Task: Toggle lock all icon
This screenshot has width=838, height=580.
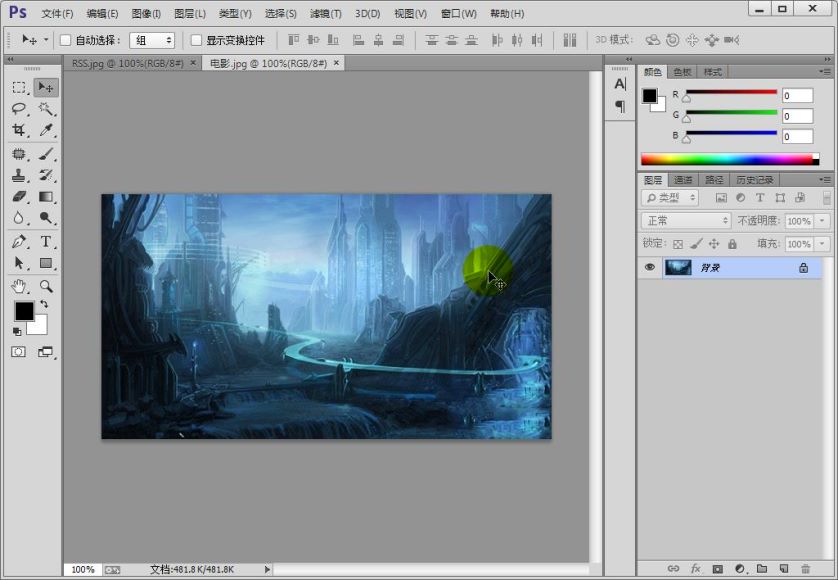Action: click(x=733, y=244)
